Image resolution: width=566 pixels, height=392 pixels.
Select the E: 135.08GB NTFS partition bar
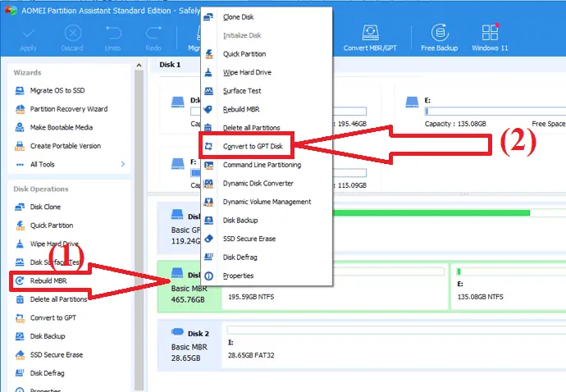pos(509,286)
